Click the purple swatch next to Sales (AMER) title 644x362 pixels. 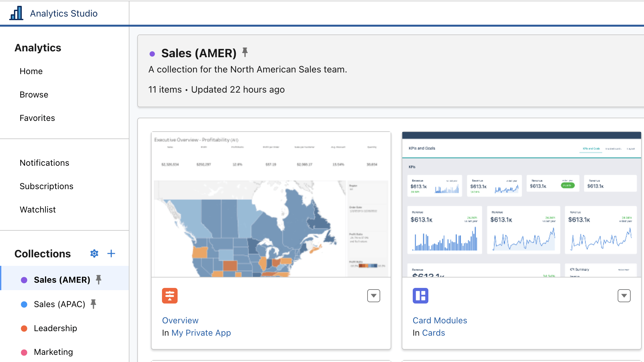(x=153, y=54)
